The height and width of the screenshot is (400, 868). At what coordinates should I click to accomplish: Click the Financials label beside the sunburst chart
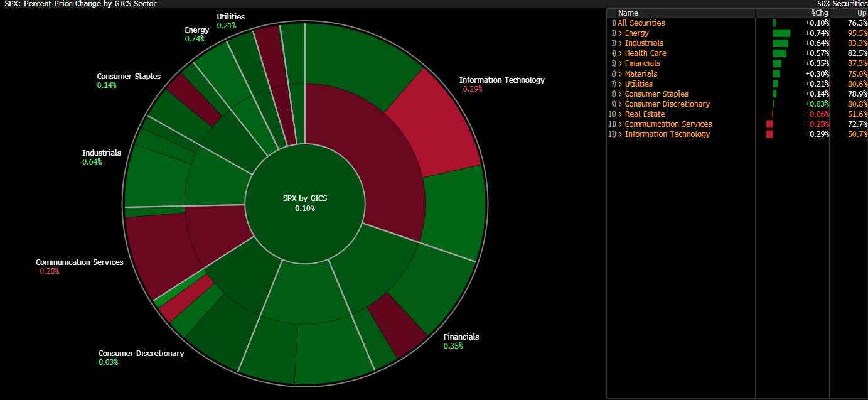pyautogui.click(x=461, y=337)
